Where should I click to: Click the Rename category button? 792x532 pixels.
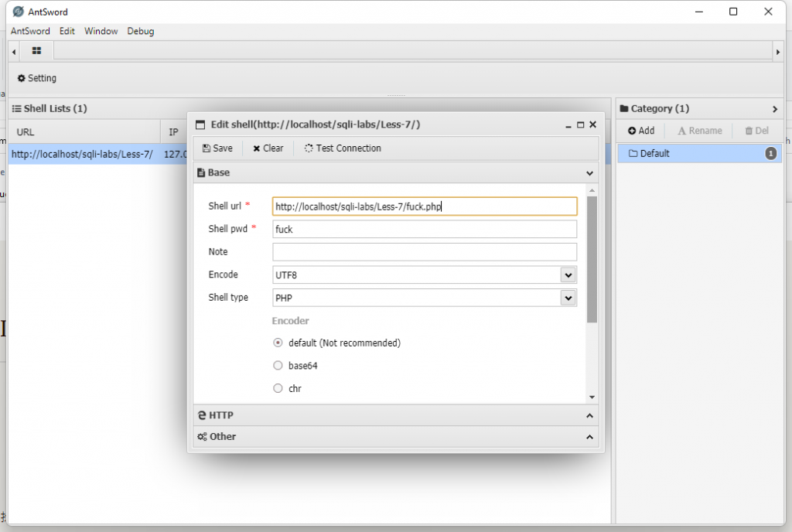(x=699, y=131)
